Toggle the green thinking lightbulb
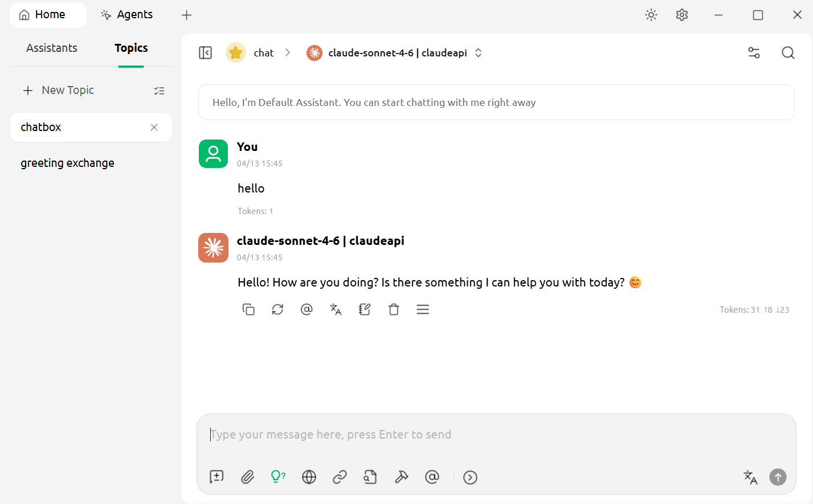This screenshot has width=813, height=504. point(278,477)
